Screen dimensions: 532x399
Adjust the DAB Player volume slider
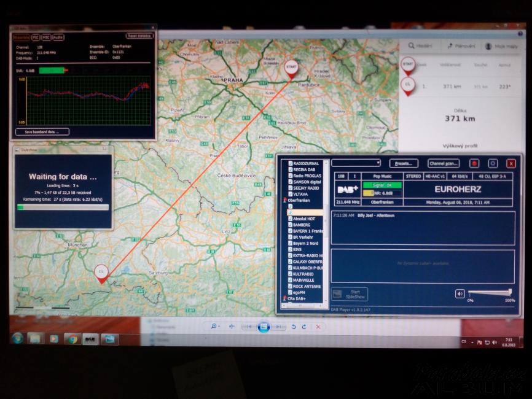click(x=490, y=292)
